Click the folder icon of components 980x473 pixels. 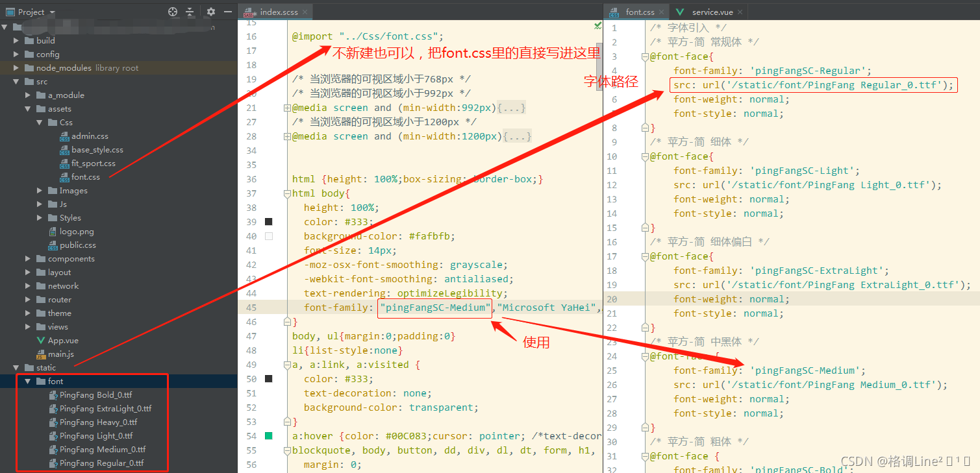[x=41, y=259]
